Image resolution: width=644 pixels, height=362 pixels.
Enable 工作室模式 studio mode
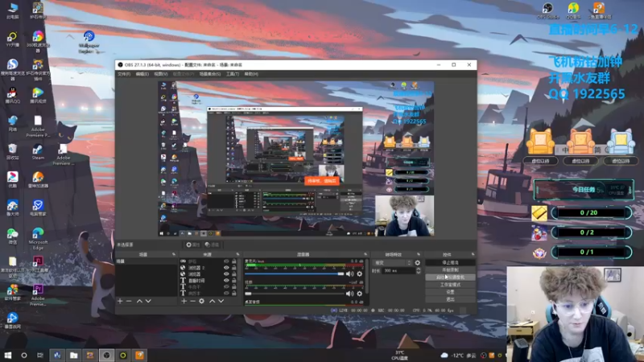450,285
